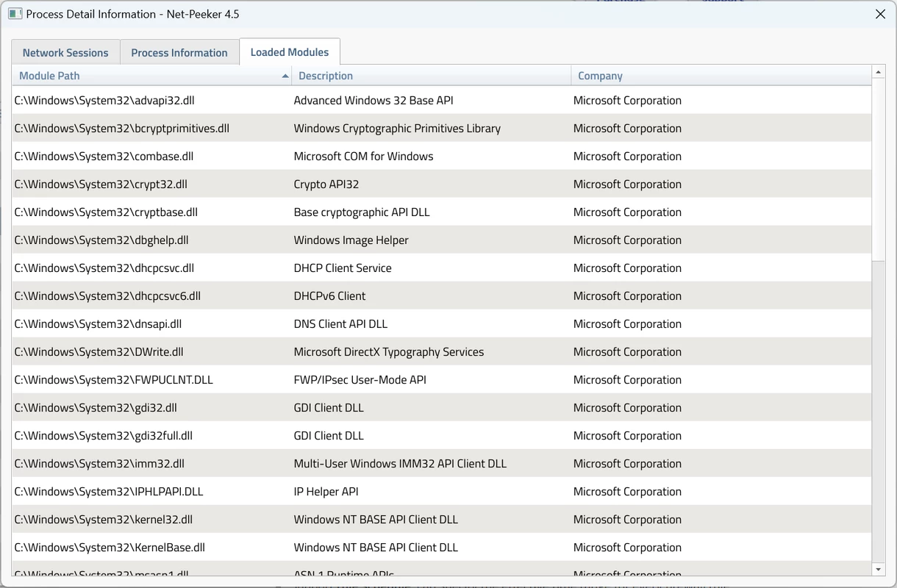The width and height of the screenshot is (897, 588).
Task: Click Microsoft Corporation in the dnsapi.dll row
Action: pyautogui.click(x=627, y=324)
